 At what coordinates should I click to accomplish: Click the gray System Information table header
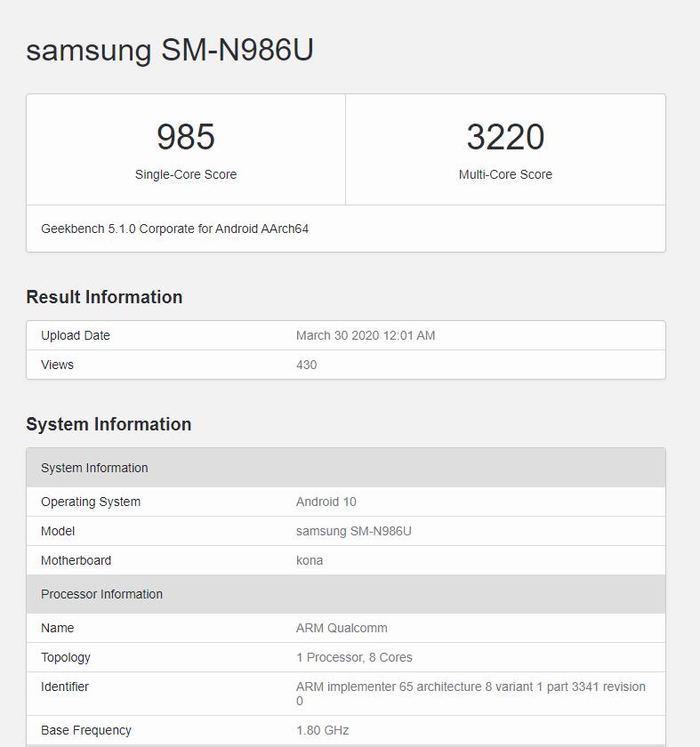[94, 468]
